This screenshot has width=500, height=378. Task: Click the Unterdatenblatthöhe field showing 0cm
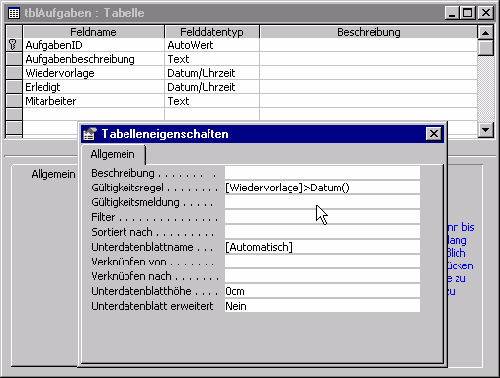322,291
